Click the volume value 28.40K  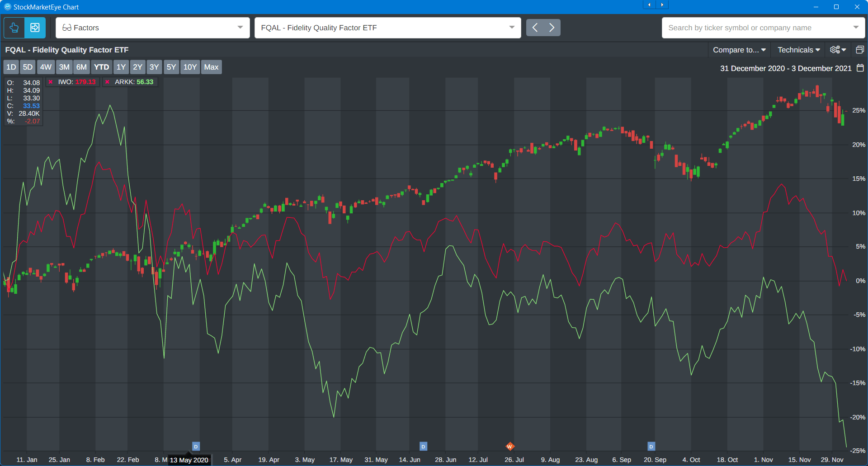point(29,113)
